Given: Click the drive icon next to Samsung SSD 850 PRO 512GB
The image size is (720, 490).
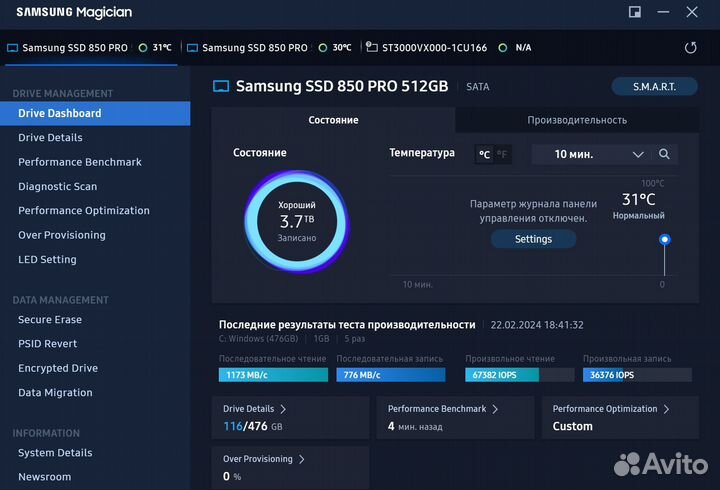Looking at the screenshot, I should pos(221,86).
